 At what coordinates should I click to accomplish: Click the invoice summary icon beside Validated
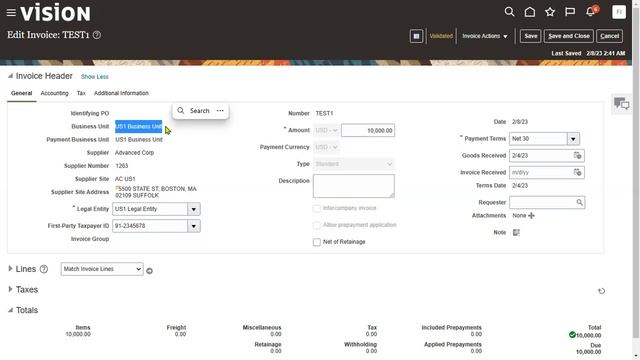(416, 36)
